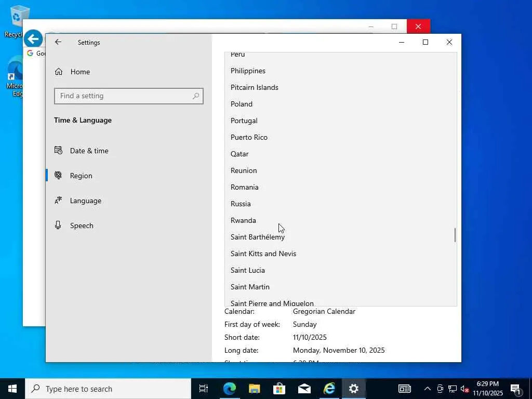Screen dimensions: 532x399
Task: Show hidden system tray icons
Action: tap(428, 389)
